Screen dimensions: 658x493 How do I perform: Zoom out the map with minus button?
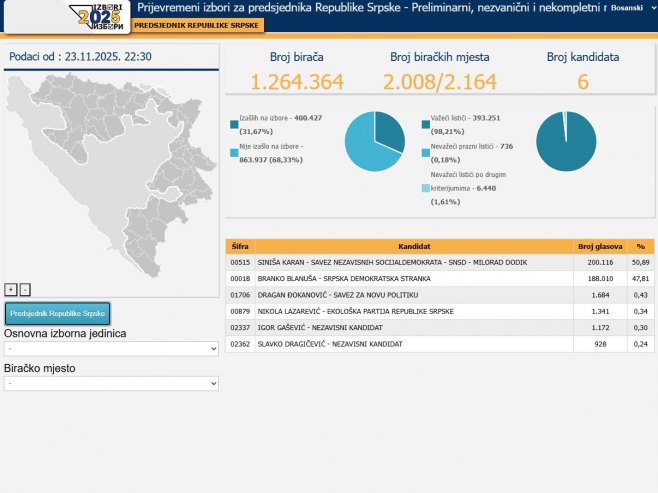(x=25, y=289)
